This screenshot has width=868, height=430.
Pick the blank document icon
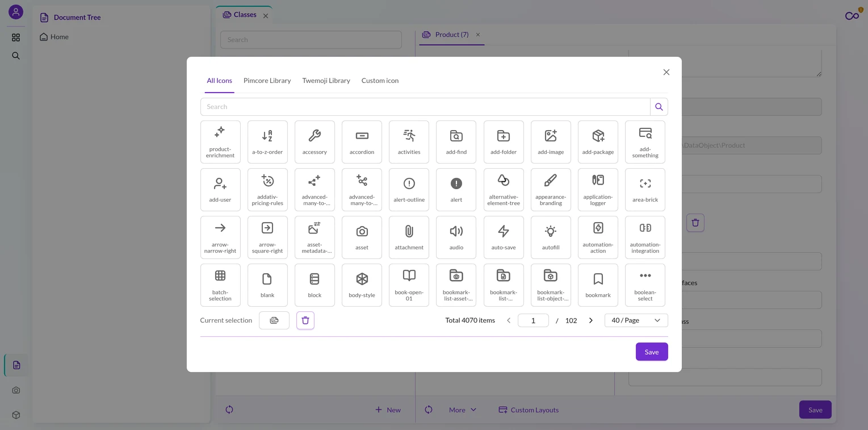267,285
